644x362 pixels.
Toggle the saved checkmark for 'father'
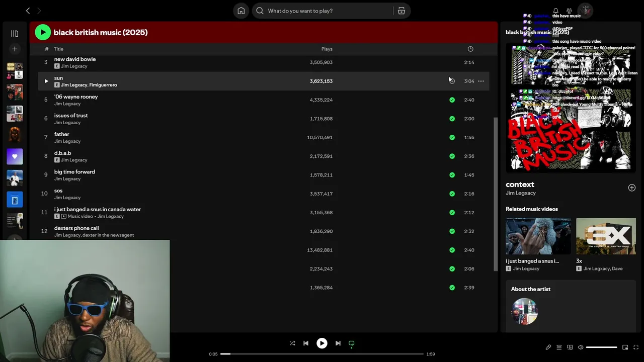tap(452, 137)
